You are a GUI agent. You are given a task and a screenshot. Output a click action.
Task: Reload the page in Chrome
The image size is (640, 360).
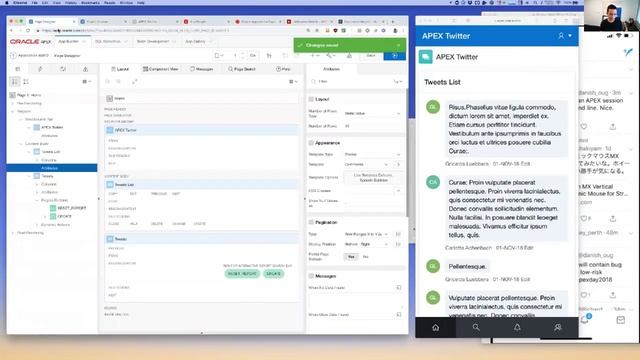pos(28,31)
